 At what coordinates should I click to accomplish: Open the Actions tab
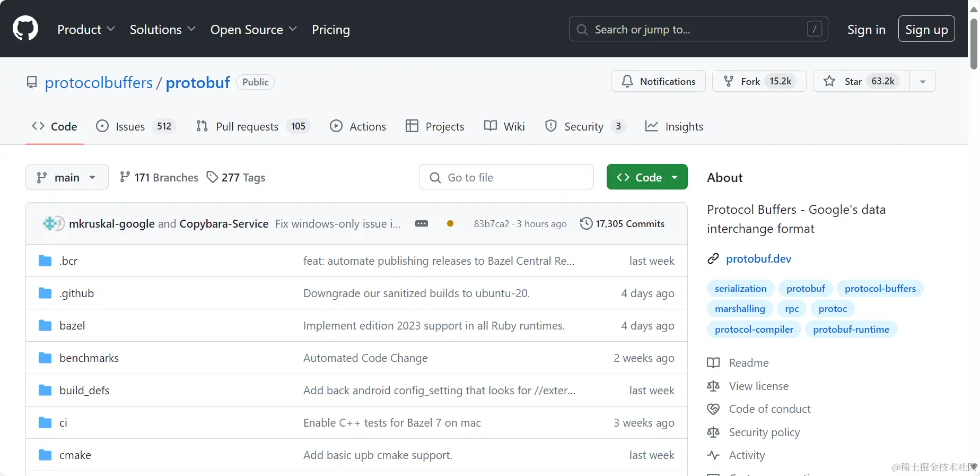click(358, 126)
